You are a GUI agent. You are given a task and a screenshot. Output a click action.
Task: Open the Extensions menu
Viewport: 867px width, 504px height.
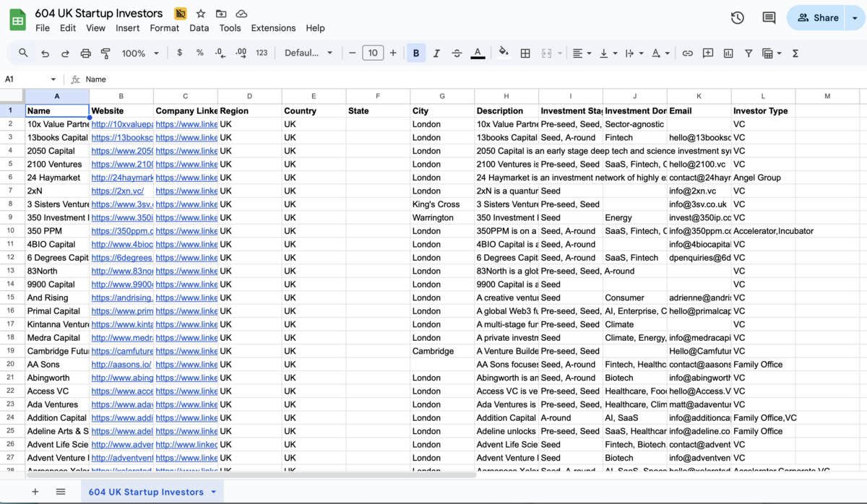[x=273, y=28]
